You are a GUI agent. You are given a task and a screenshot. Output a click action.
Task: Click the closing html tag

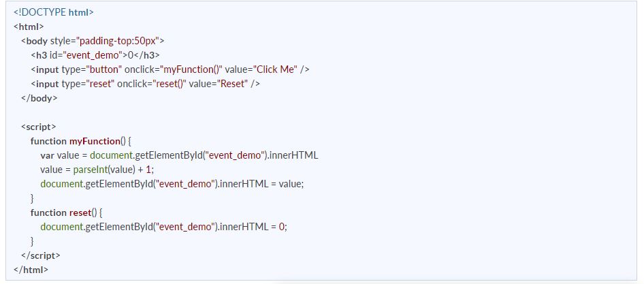pyautogui.click(x=31, y=270)
